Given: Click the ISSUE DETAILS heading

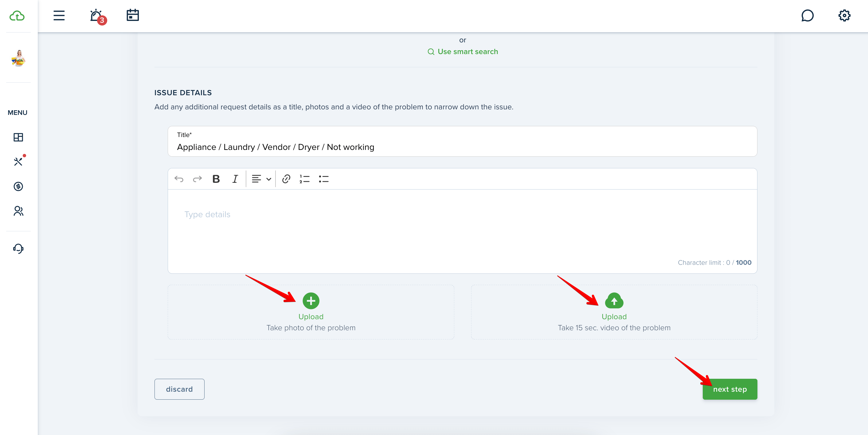Looking at the screenshot, I should [183, 93].
